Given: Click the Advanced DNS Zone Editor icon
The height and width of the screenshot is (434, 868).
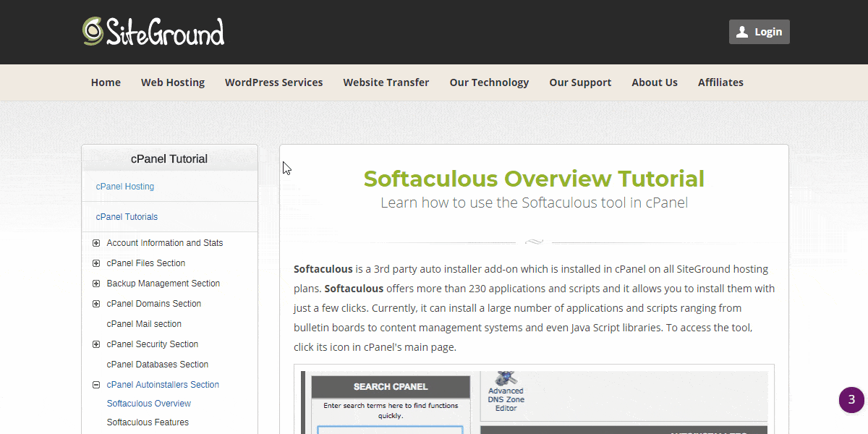Looking at the screenshot, I should pos(506,391).
